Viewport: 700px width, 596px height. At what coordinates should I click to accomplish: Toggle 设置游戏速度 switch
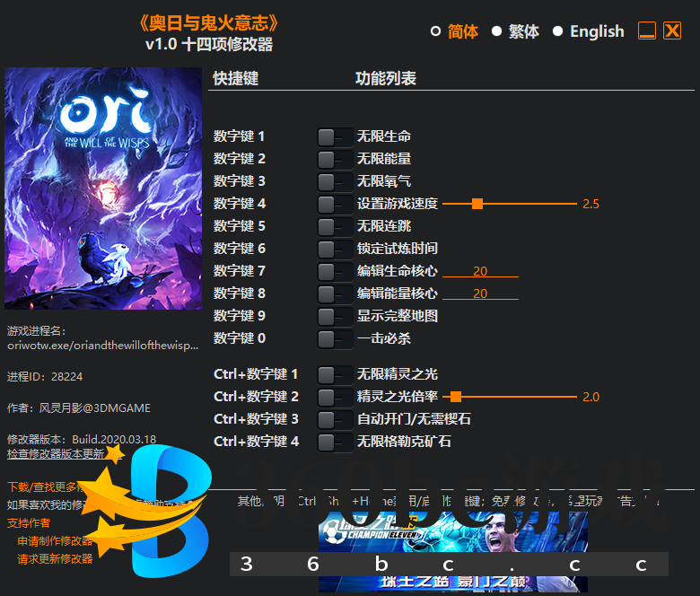tap(335, 205)
